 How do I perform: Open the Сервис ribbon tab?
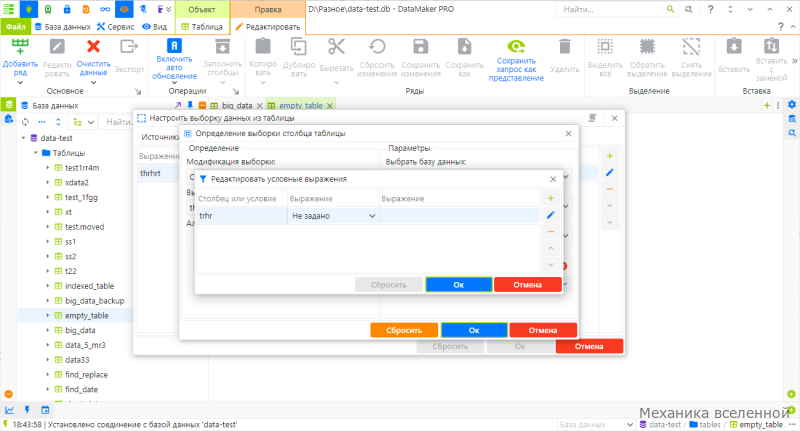(116, 27)
